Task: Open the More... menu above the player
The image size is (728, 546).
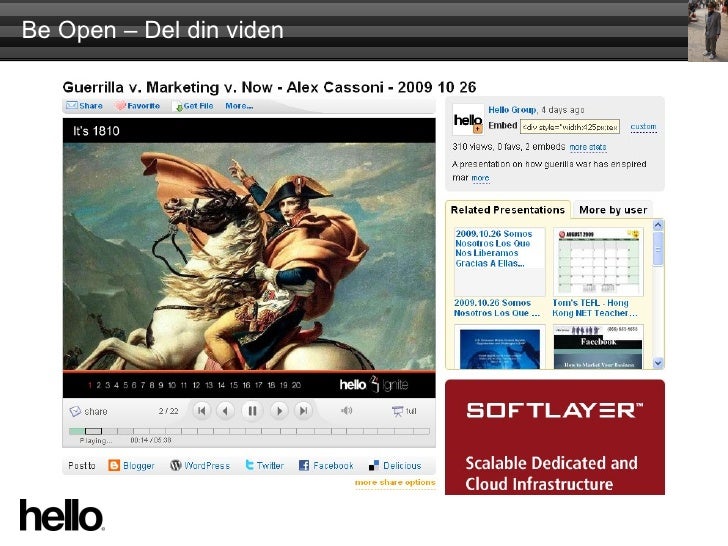Action: pyautogui.click(x=239, y=106)
